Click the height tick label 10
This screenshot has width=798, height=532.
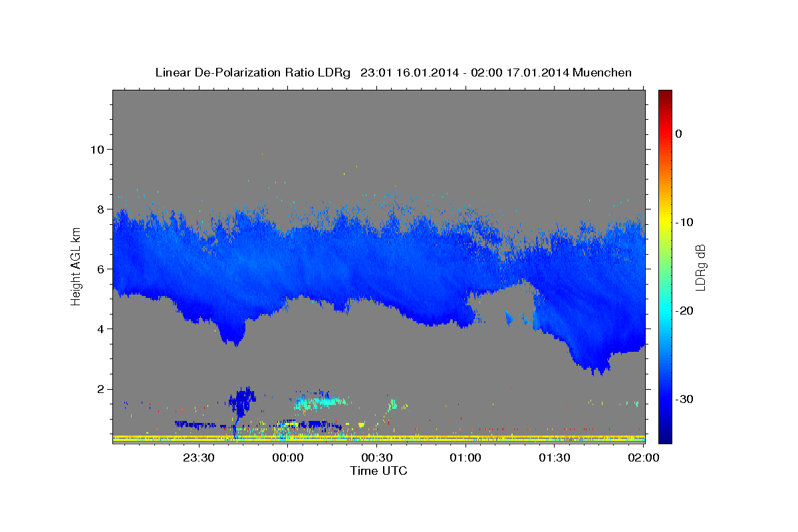point(97,149)
